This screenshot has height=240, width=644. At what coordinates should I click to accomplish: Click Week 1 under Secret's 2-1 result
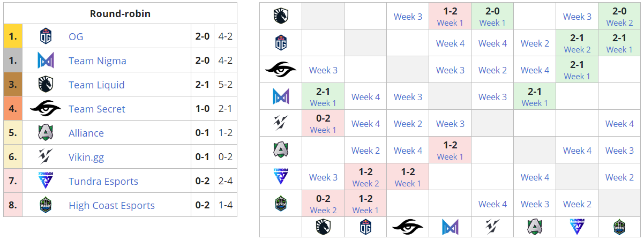coord(577,76)
